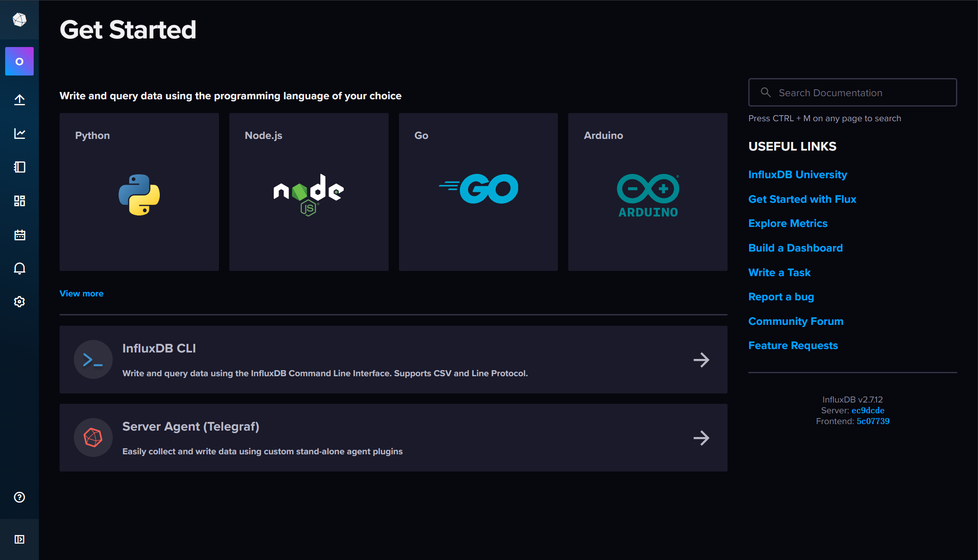The image size is (978, 560).
Task: Click server commit ec9dcde link
Action: 868,410
